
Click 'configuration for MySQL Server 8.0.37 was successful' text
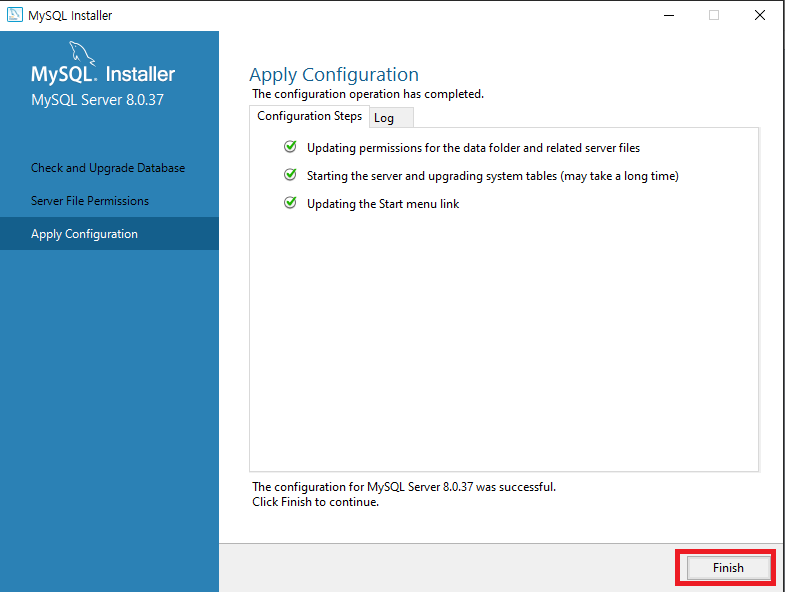(x=415, y=487)
